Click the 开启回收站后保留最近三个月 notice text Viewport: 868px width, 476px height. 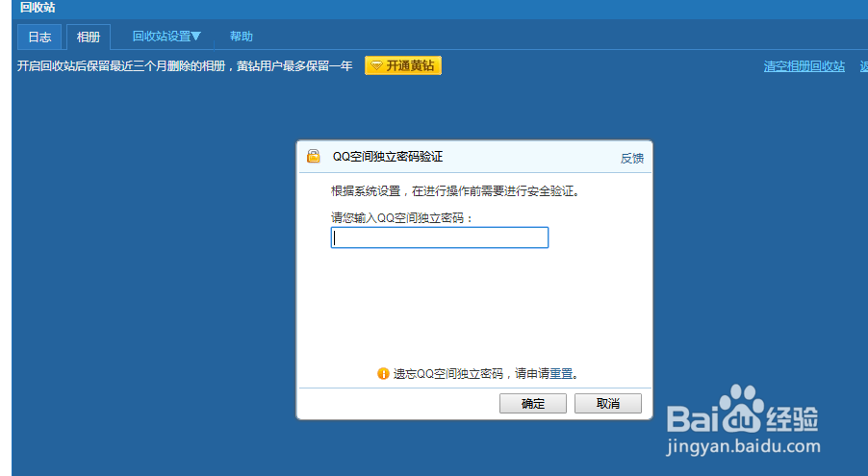185,66
